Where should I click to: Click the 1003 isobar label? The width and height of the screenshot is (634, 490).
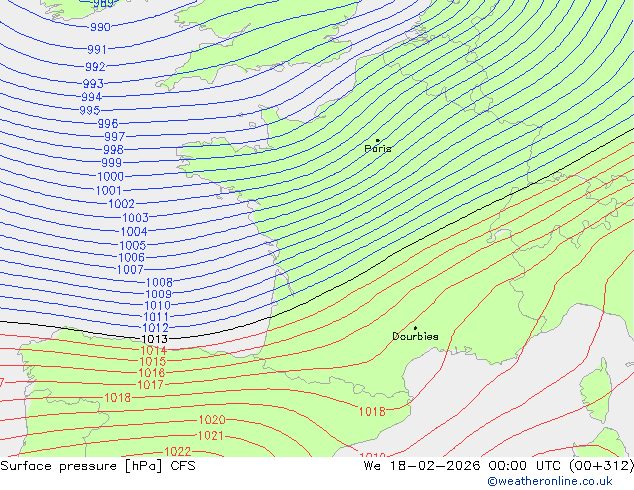pyautogui.click(x=135, y=218)
